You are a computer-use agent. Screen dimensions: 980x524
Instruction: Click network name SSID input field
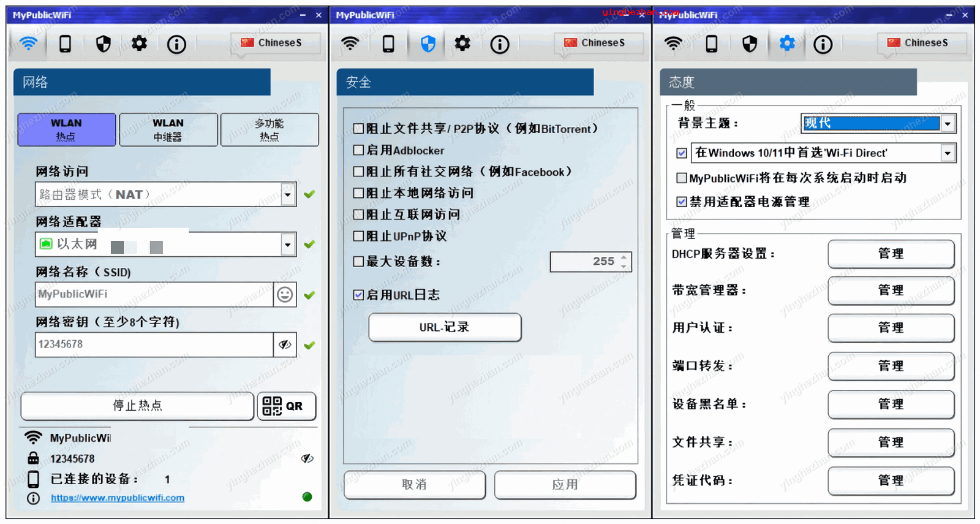point(154,295)
